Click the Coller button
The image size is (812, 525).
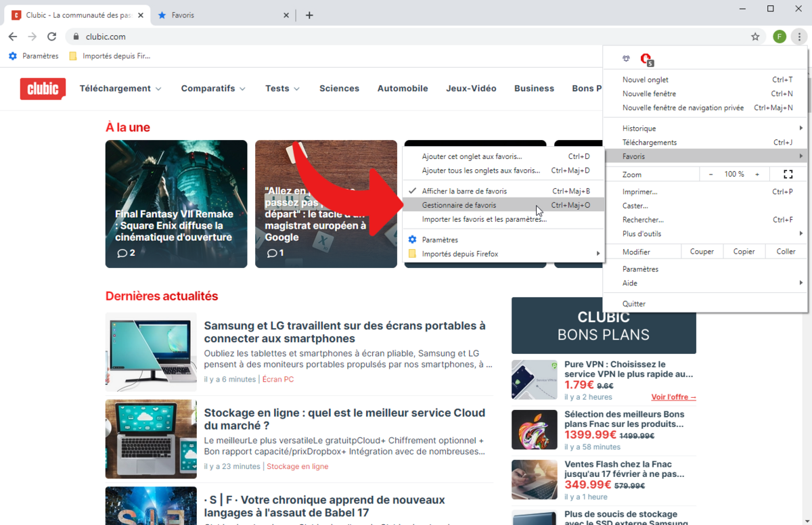[x=786, y=252]
